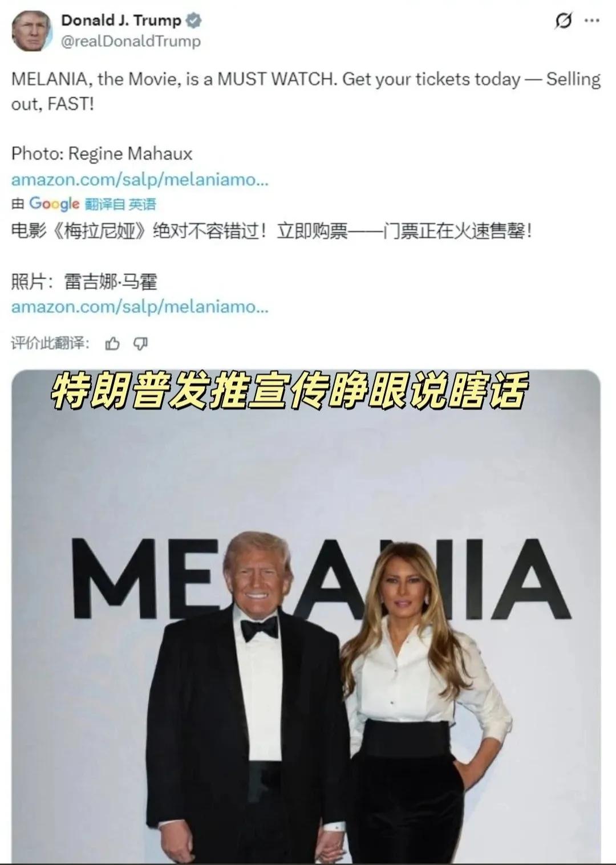Click the blue verified badge
The width and height of the screenshot is (616, 865).
(x=194, y=21)
